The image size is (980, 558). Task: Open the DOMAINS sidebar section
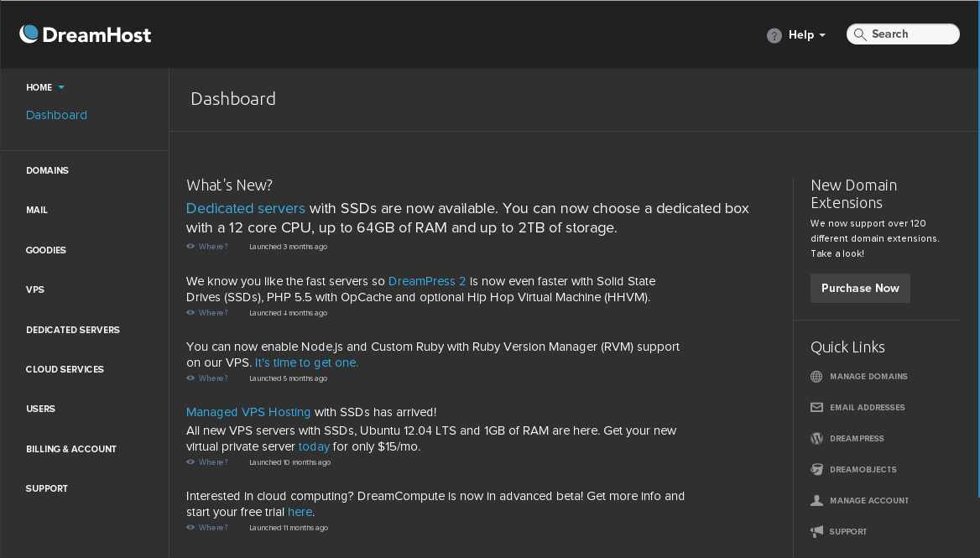pyautogui.click(x=48, y=170)
